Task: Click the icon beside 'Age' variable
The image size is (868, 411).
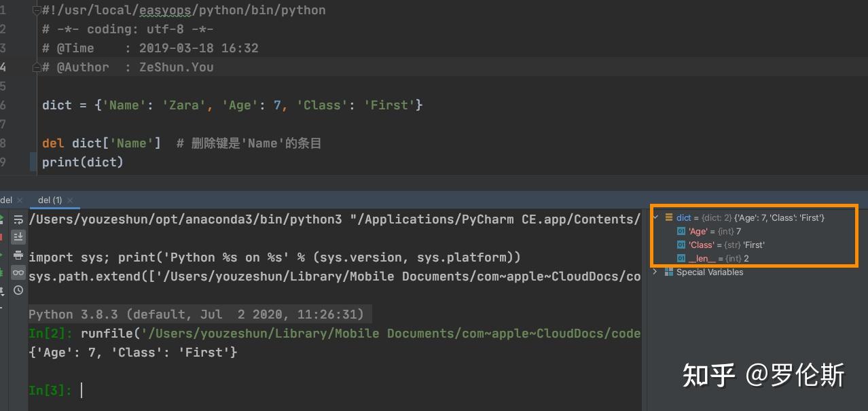Action: tap(681, 232)
